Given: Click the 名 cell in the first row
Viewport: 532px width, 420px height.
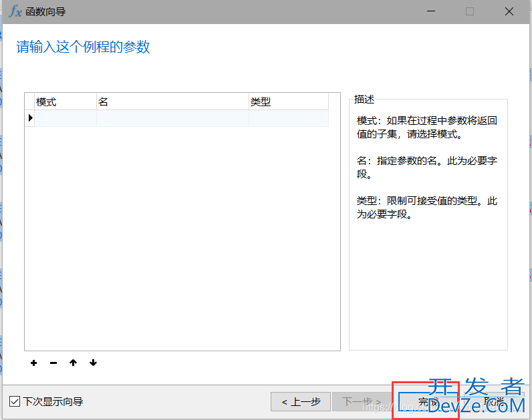Looking at the screenshot, I should point(172,118).
